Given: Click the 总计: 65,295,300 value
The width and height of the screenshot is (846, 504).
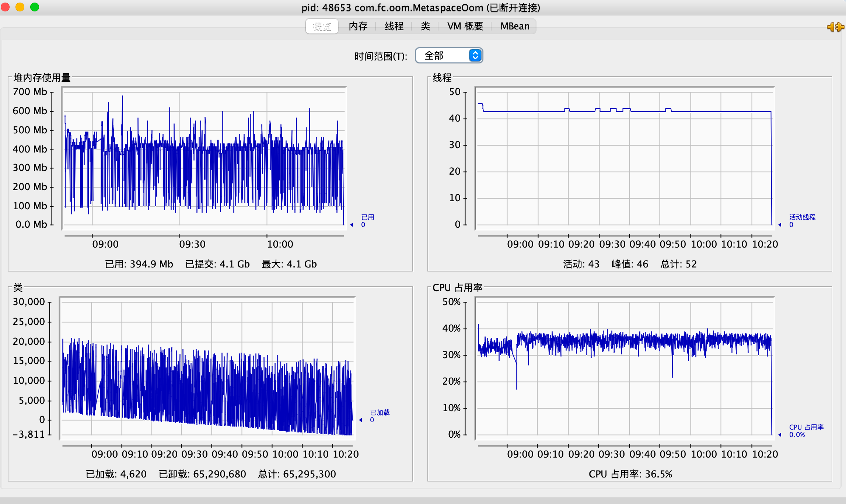Looking at the screenshot, I should 297,474.
